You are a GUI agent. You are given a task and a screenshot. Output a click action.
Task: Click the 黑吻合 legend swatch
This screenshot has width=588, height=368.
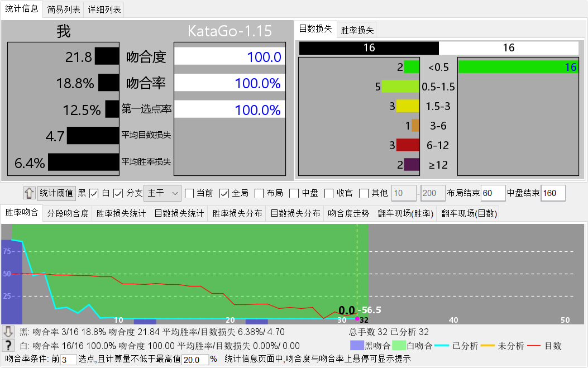click(357, 345)
